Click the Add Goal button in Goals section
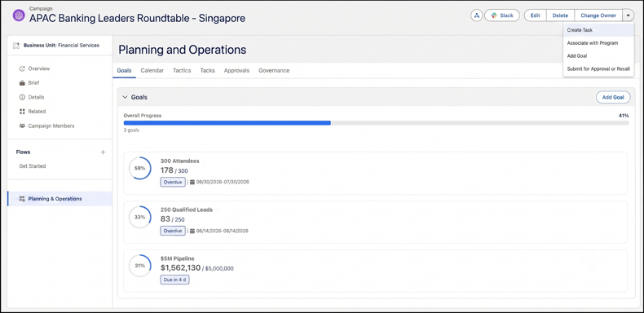This screenshot has width=644, height=313. pos(613,97)
